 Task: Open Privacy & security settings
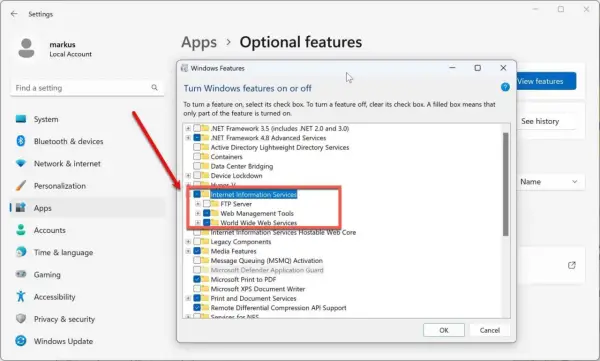point(87,319)
